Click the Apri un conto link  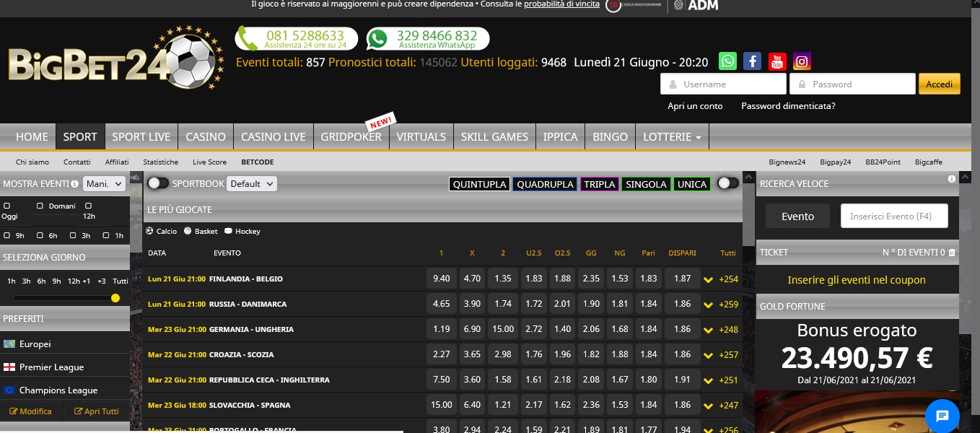pyautogui.click(x=695, y=106)
